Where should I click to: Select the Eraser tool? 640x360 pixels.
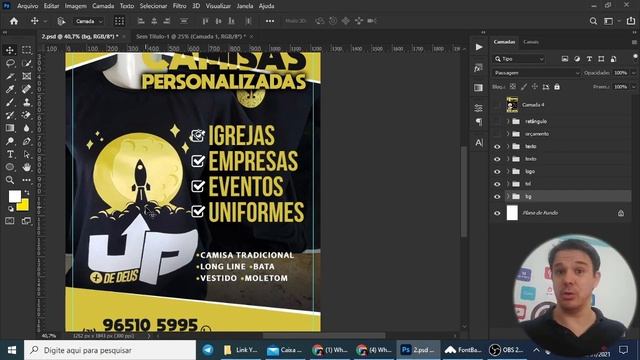[x=27, y=116]
